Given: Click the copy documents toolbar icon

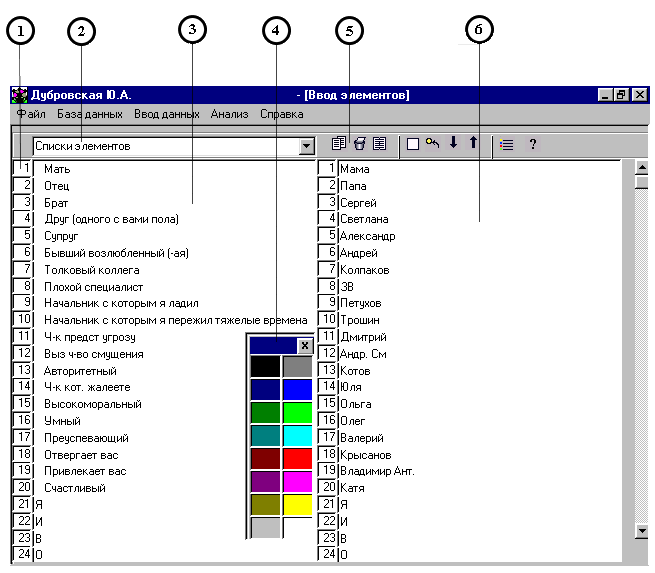Looking at the screenshot, I should (x=338, y=143).
